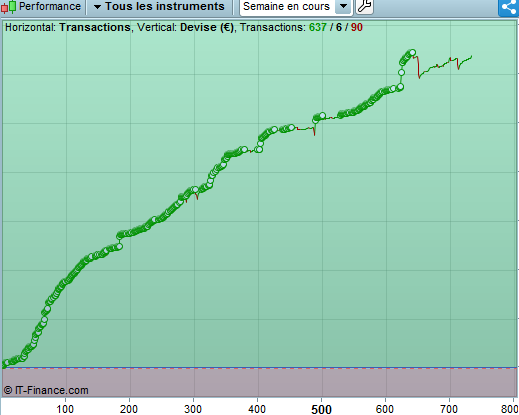Viewport: 519px width, 415px height.
Task: Open the wrench settings tool
Action: click(x=365, y=7)
